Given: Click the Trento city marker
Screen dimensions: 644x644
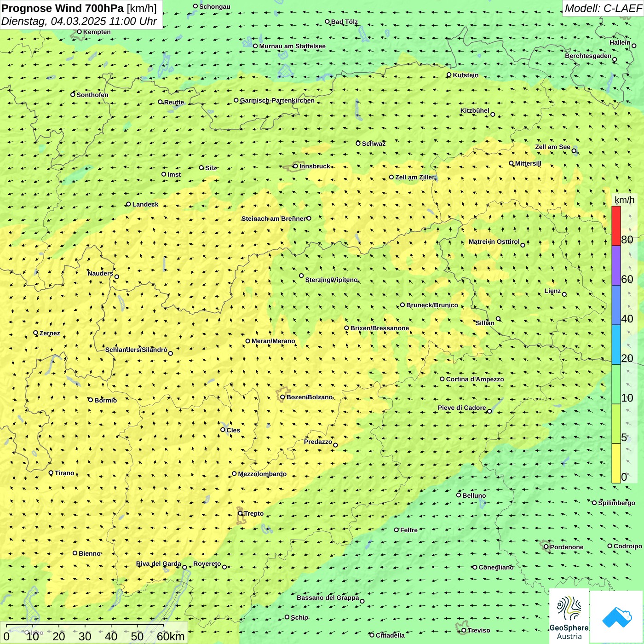Looking at the screenshot, I should click(240, 513).
